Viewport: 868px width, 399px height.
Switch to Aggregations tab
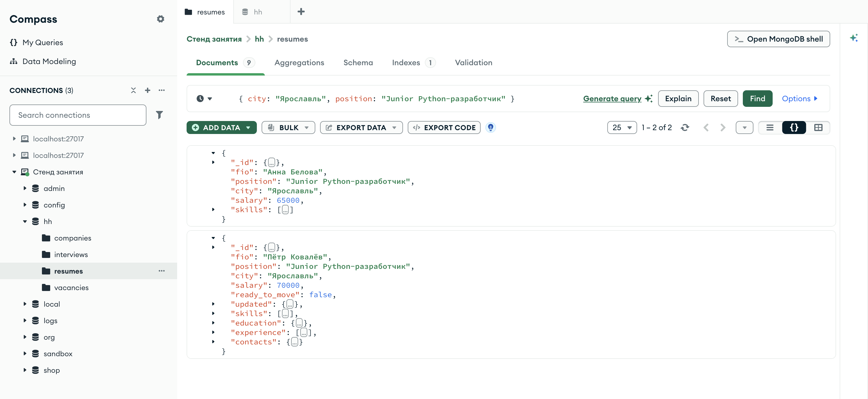(299, 63)
